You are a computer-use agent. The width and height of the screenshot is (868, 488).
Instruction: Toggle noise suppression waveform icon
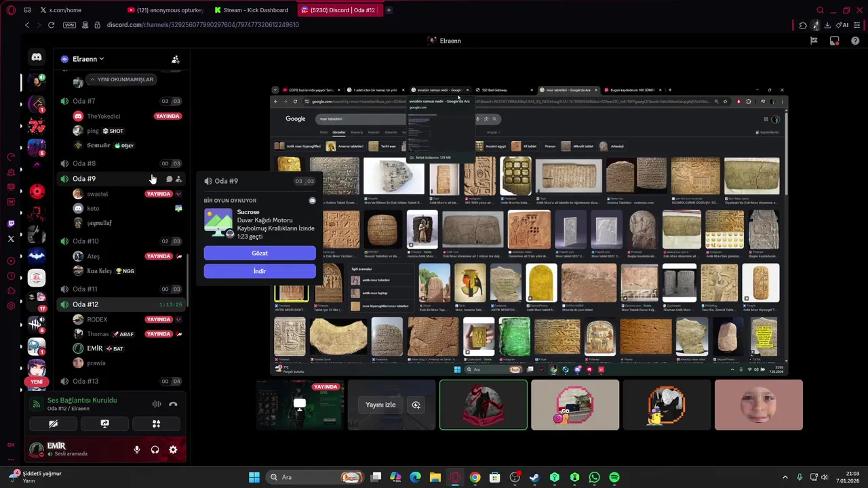[157, 404]
